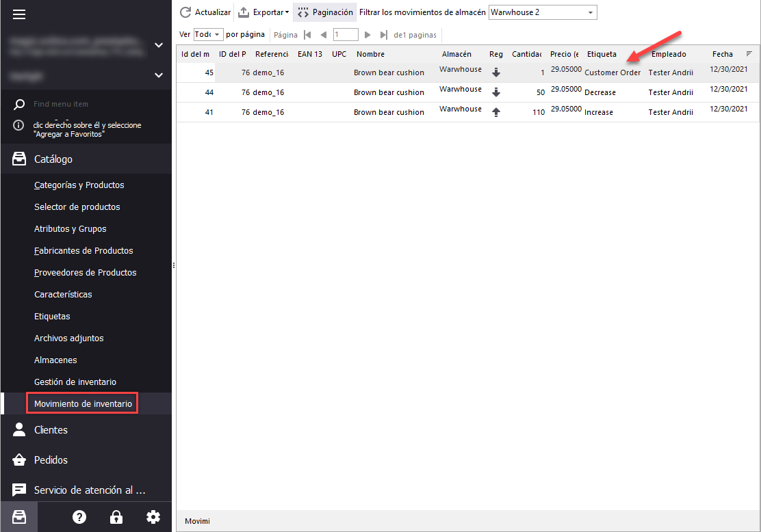761x532 pixels.
Task: Click the lock icon in bottom bar
Action: click(x=116, y=517)
